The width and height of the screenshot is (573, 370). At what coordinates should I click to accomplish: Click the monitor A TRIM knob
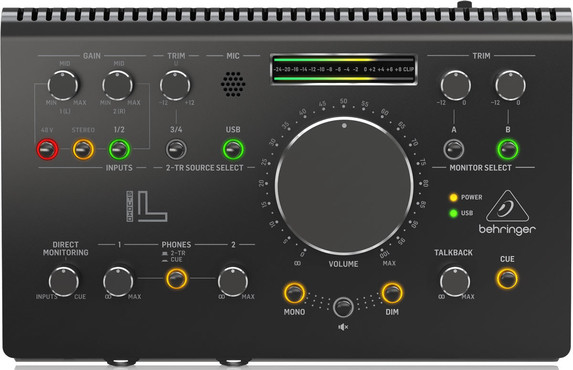click(455, 85)
